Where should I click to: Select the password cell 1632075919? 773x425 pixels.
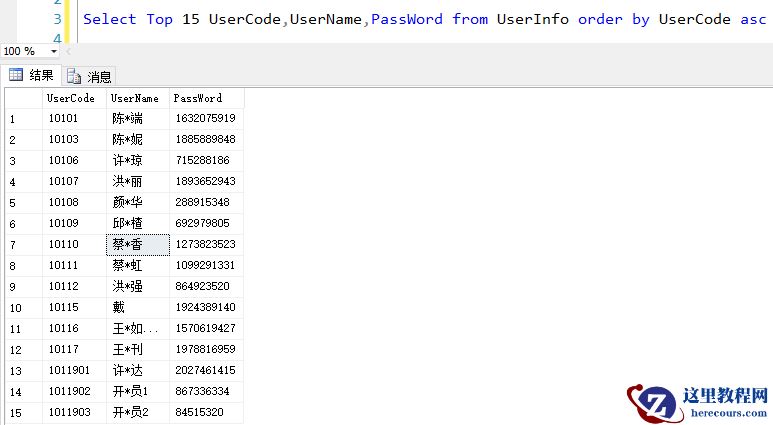coord(205,119)
